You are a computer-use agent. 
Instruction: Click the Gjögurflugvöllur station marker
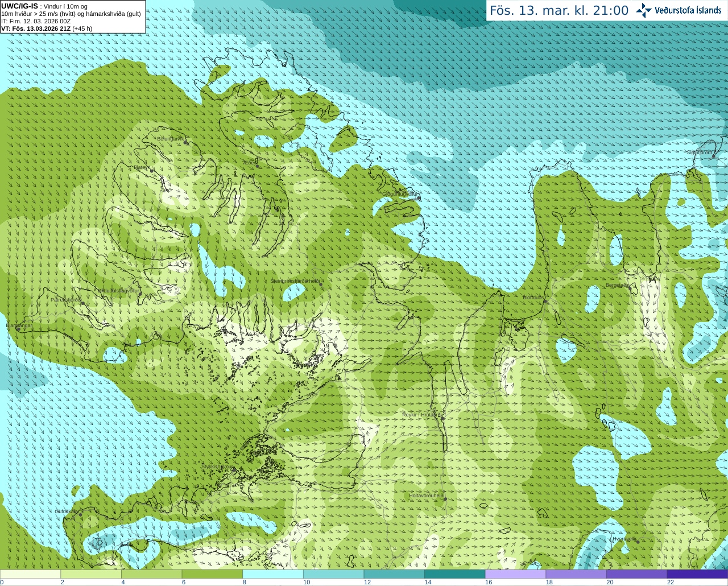pos(419,198)
